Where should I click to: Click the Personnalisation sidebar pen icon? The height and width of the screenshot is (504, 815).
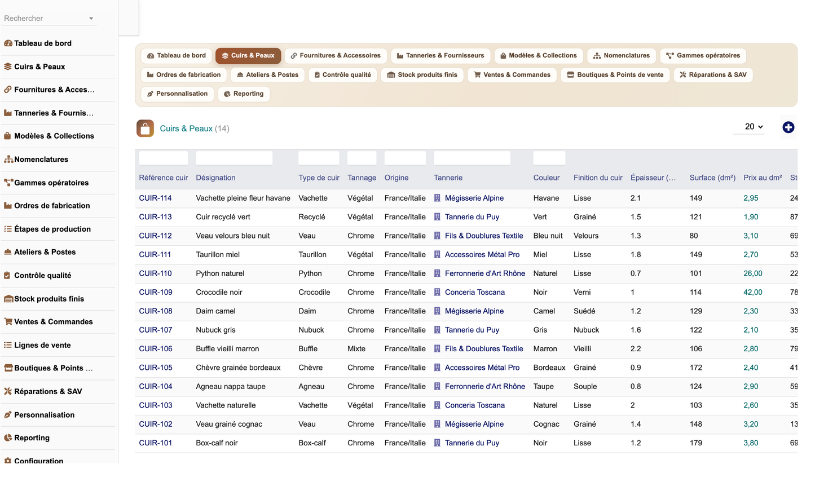click(8, 415)
